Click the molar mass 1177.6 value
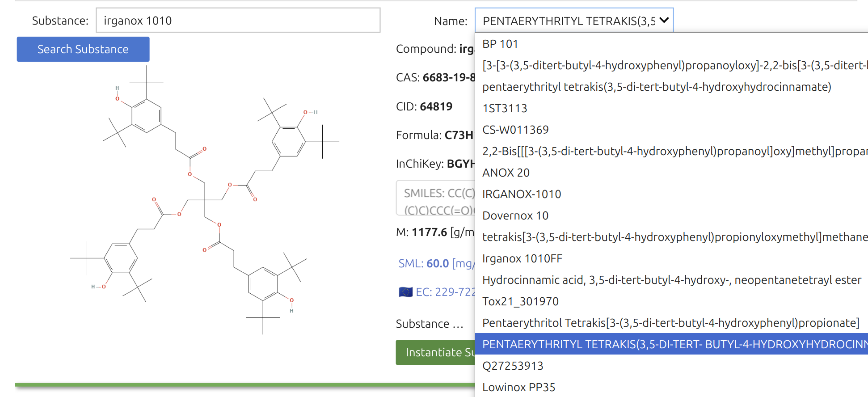Screen dimensions: 868x397 click(429, 232)
